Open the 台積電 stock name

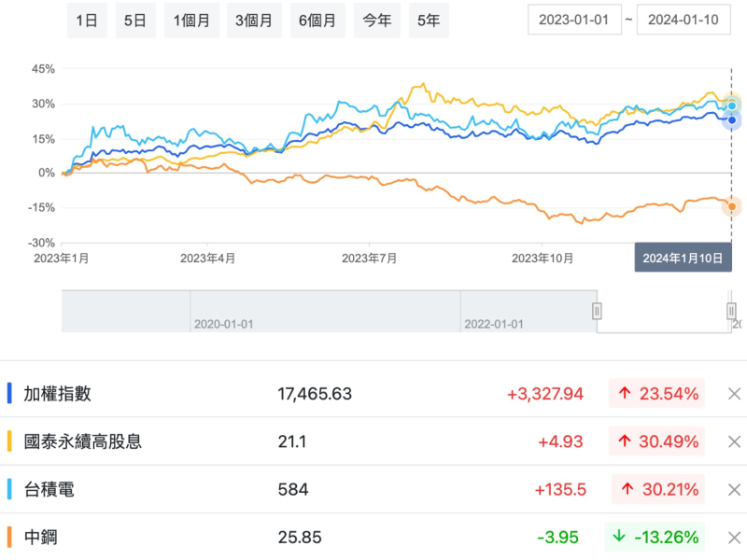[x=49, y=490]
